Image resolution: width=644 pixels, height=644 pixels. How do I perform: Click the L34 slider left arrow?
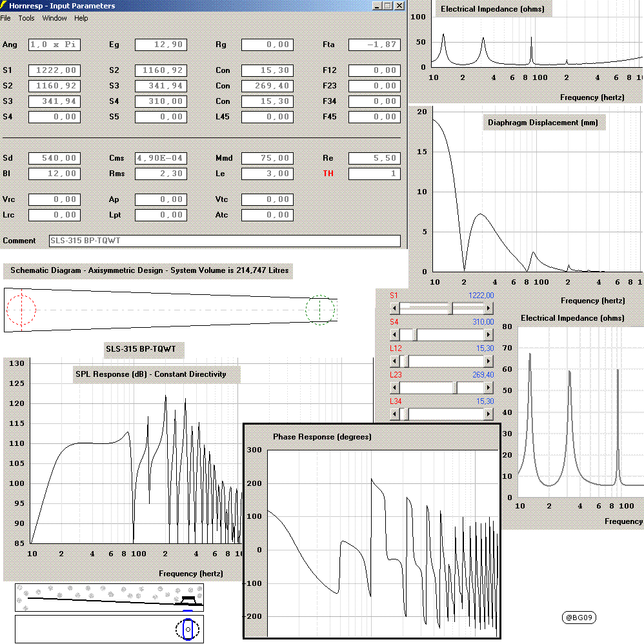(394, 414)
